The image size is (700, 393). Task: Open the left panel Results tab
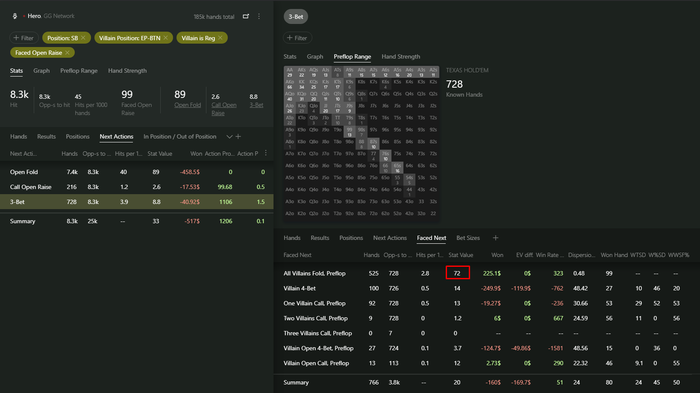point(46,137)
